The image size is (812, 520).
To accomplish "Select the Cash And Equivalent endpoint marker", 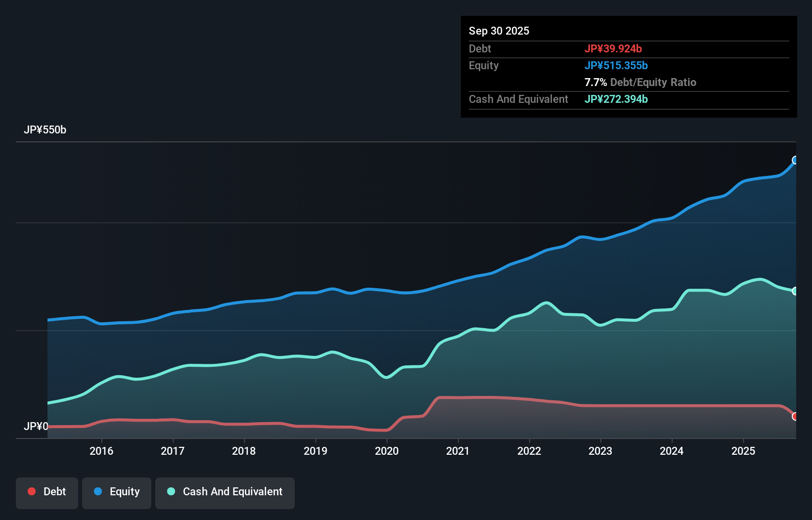I will (x=795, y=291).
